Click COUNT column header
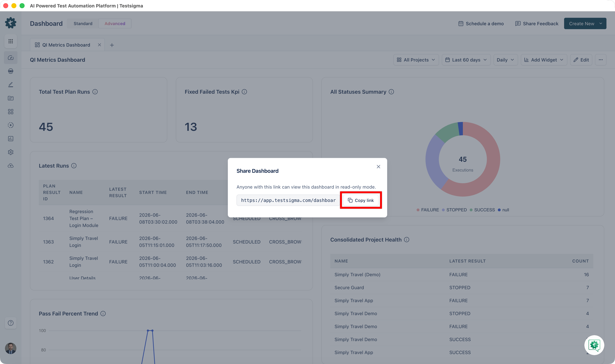615x364 pixels. pos(580,261)
